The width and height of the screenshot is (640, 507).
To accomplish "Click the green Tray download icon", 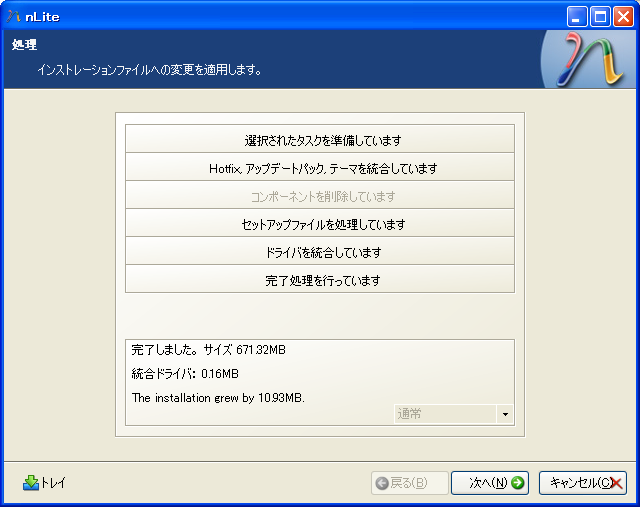I will point(31,483).
